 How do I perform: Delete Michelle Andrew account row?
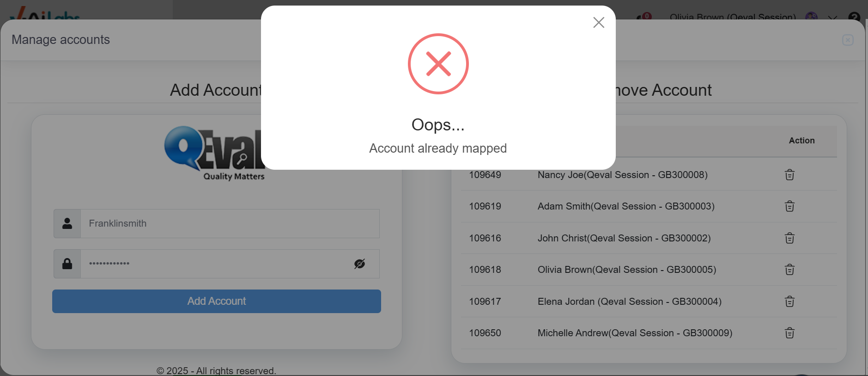click(789, 333)
